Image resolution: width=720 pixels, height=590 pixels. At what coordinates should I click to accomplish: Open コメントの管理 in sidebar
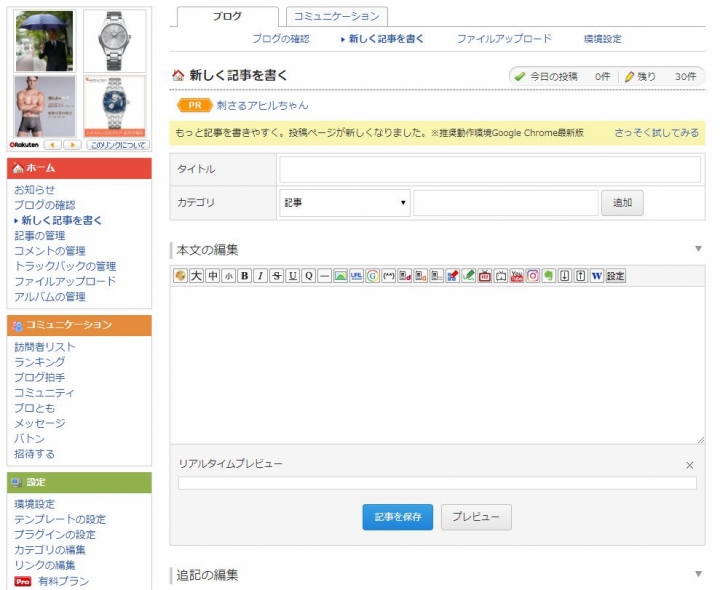pyautogui.click(x=50, y=251)
